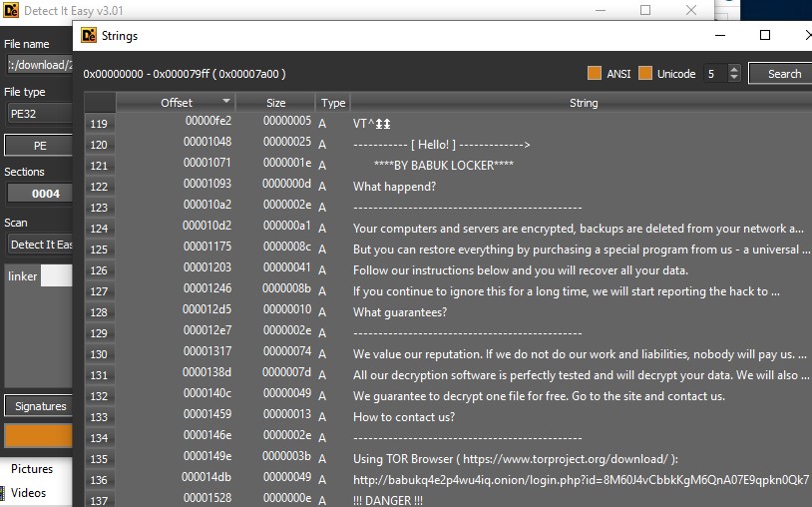This screenshot has width=812, height=507.
Task: Minimize the Strings window
Action: (720, 35)
